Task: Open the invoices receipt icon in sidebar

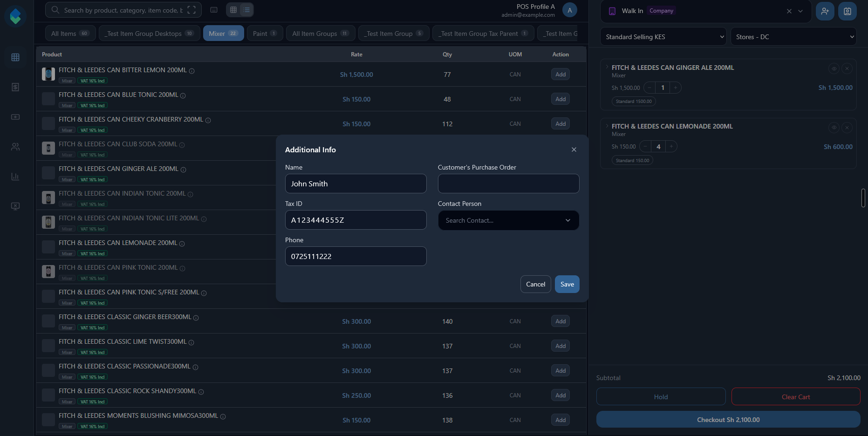Action: pyautogui.click(x=15, y=87)
